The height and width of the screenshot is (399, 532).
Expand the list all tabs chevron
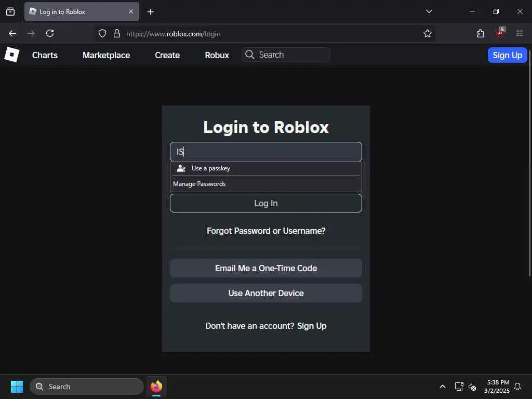[x=429, y=11]
